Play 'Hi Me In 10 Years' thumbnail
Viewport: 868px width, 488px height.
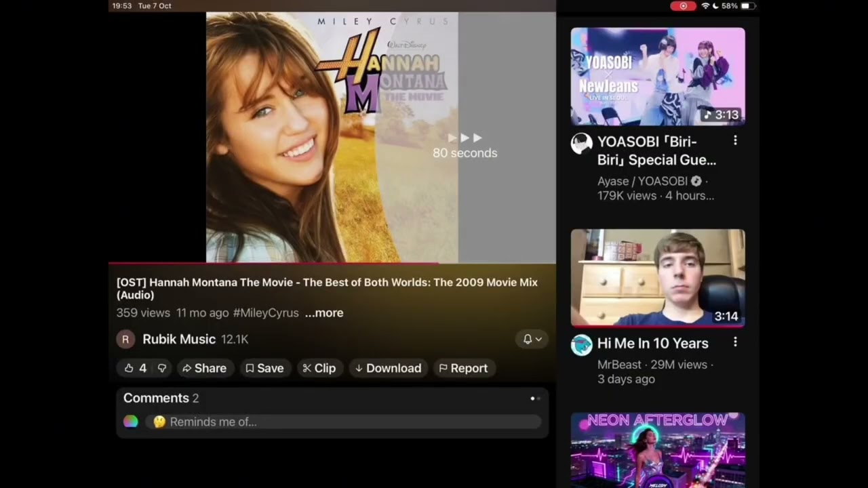pyautogui.click(x=658, y=279)
